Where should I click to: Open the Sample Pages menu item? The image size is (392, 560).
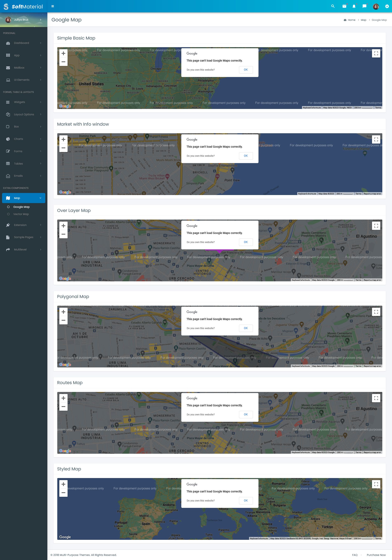[24, 237]
